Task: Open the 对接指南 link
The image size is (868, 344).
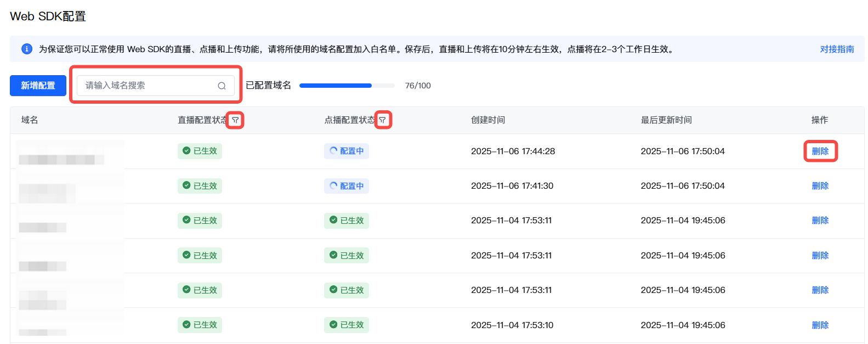Action: coord(837,49)
